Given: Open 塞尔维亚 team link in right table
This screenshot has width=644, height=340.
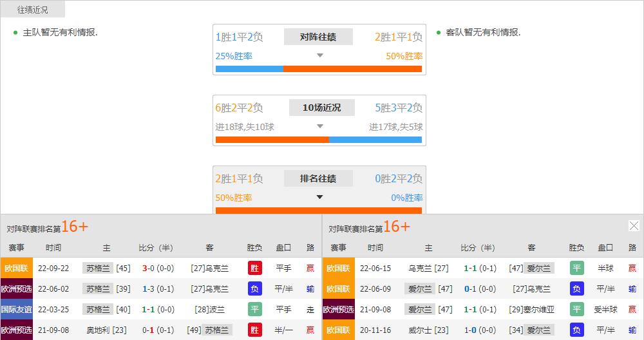Looking at the screenshot, I should pos(541,310).
